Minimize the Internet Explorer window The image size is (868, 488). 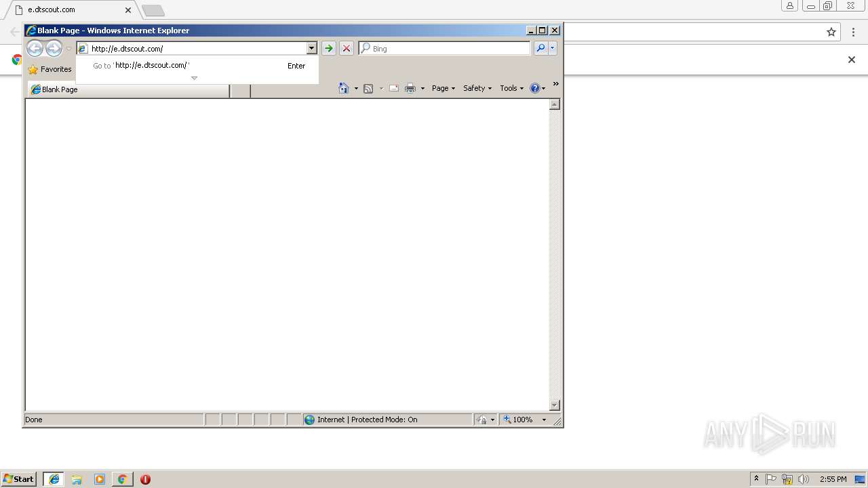531,30
